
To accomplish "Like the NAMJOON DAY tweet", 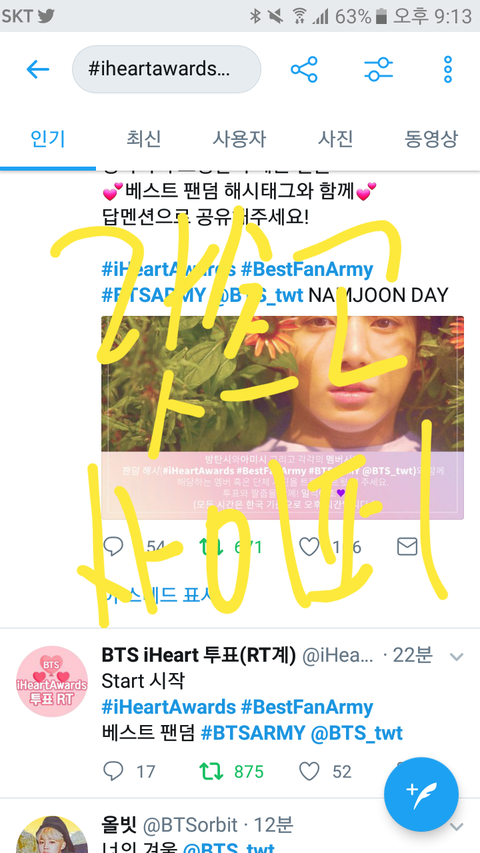I will click(x=309, y=546).
